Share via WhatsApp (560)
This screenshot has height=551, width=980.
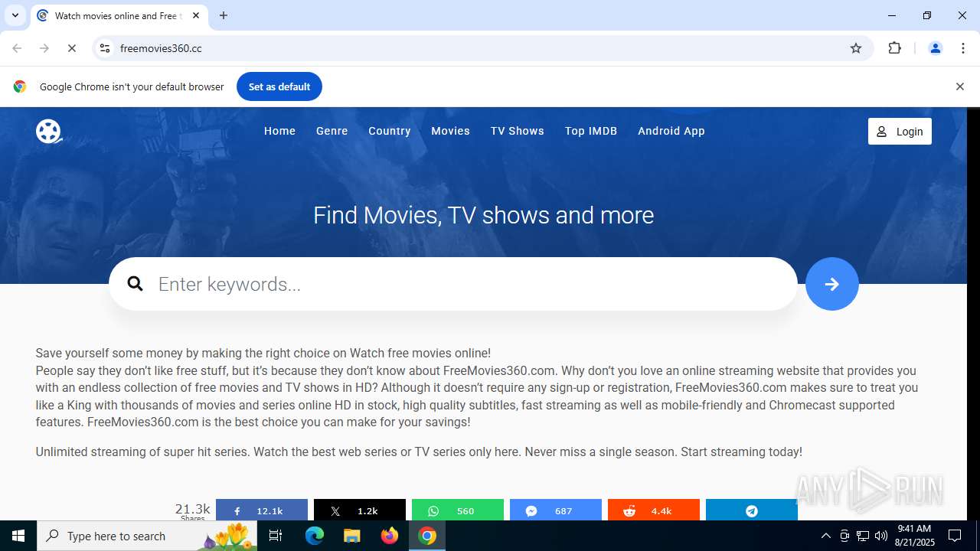tap(457, 510)
